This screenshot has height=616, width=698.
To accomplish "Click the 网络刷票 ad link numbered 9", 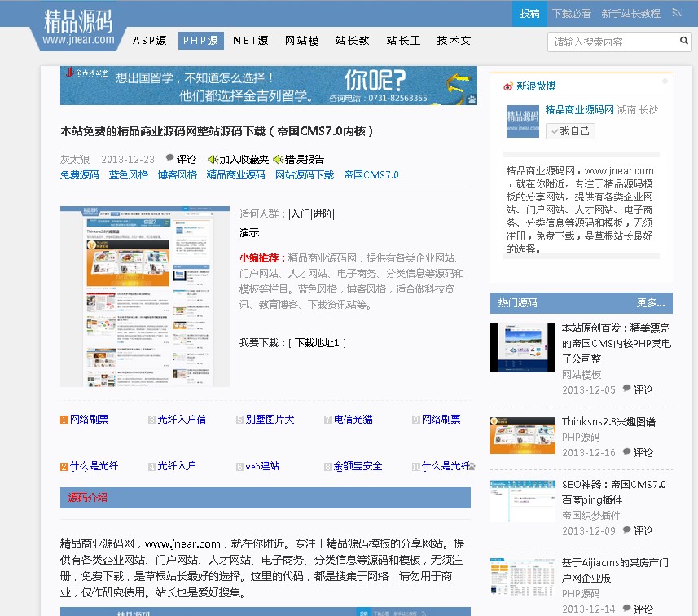I will click(x=441, y=419).
